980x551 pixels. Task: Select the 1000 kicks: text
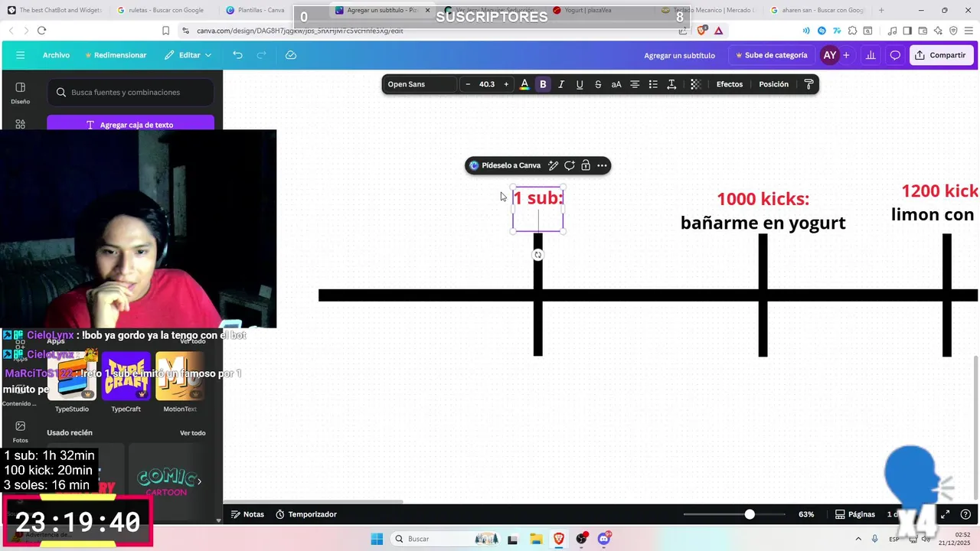click(x=763, y=199)
